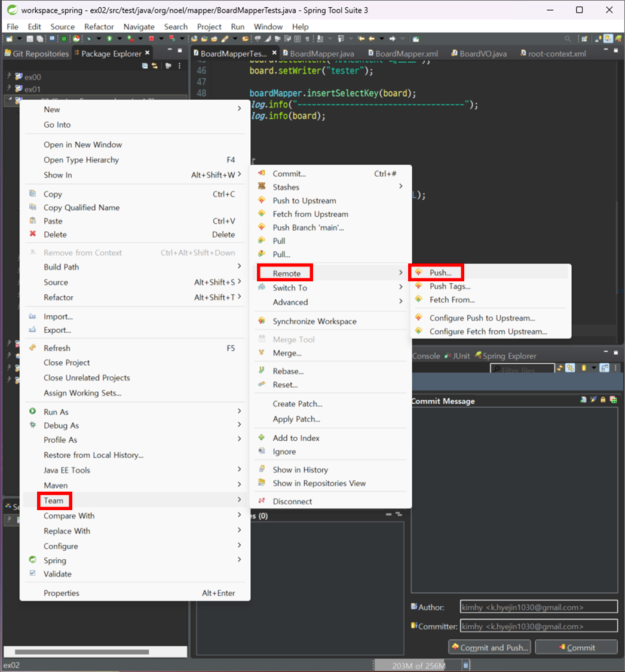Toggle Amend previous commit icon
The width and height of the screenshot is (625, 672).
[x=583, y=400]
